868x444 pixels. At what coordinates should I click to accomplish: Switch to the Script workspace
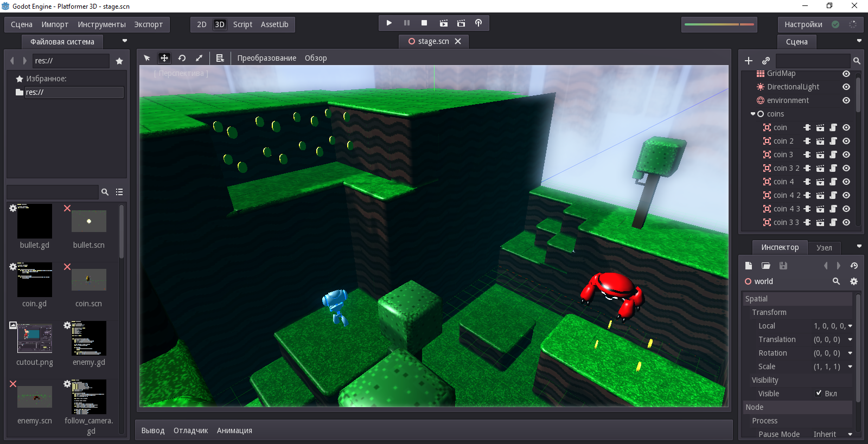coord(242,24)
